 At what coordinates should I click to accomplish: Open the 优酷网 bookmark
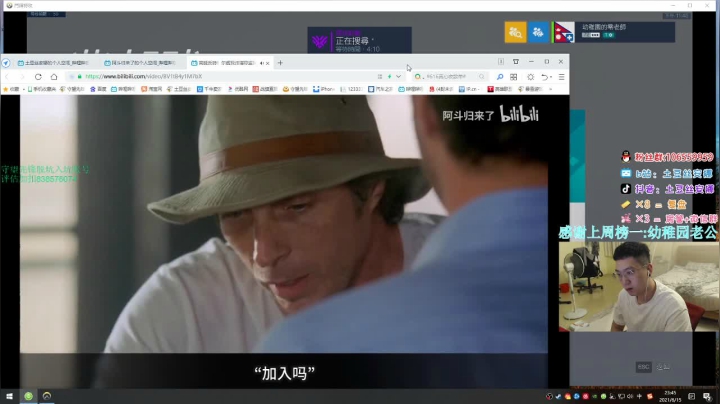click(238, 89)
